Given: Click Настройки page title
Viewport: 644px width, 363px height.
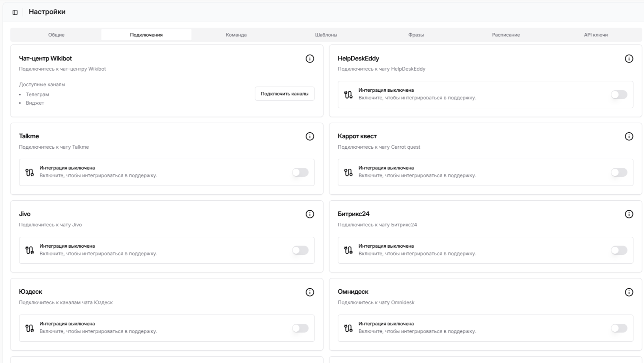Looking at the screenshot, I should (47, 12).
